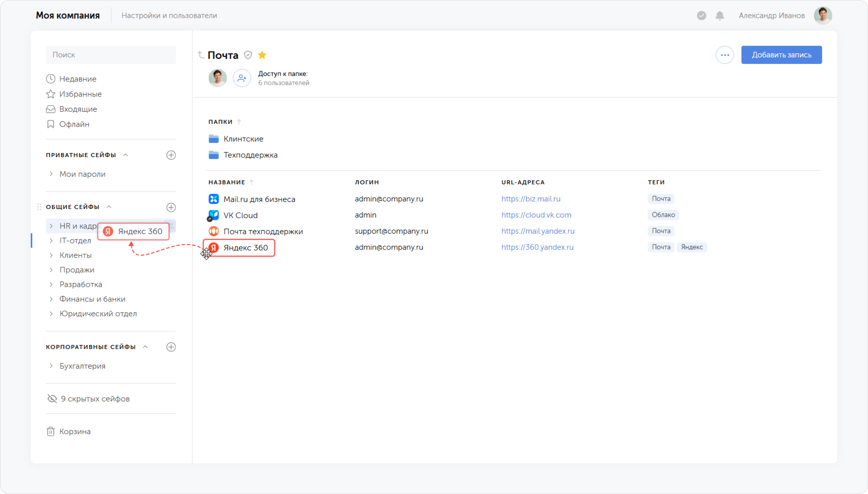The height and width of the screenshot is (494, 868).
Task: Click the Добавить запись button
Action: tap(781, 55)
